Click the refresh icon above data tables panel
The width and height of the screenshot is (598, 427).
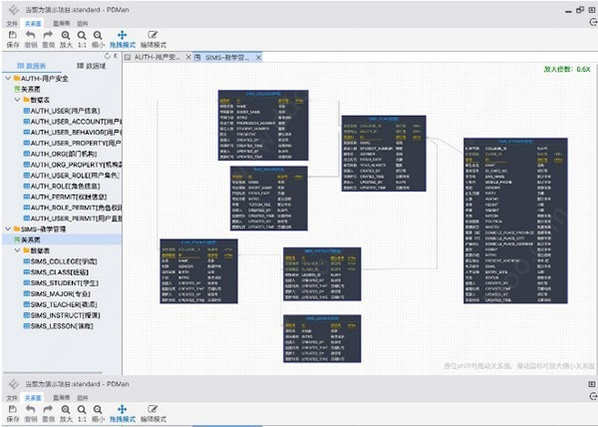click(x=108, y=56)
